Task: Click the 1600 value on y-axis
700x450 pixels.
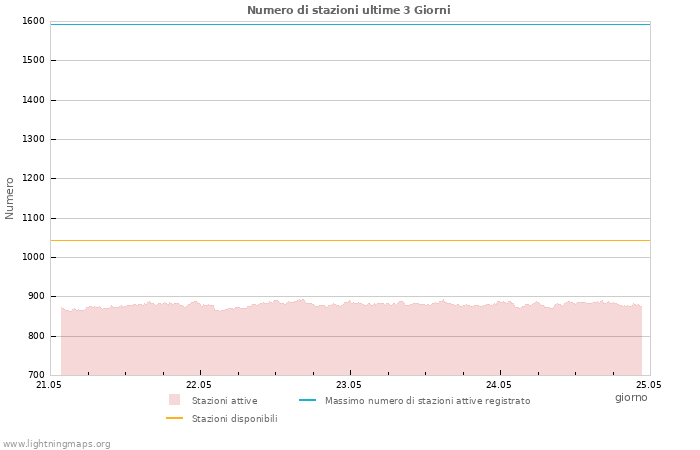Action: click(x=33, y=21)
